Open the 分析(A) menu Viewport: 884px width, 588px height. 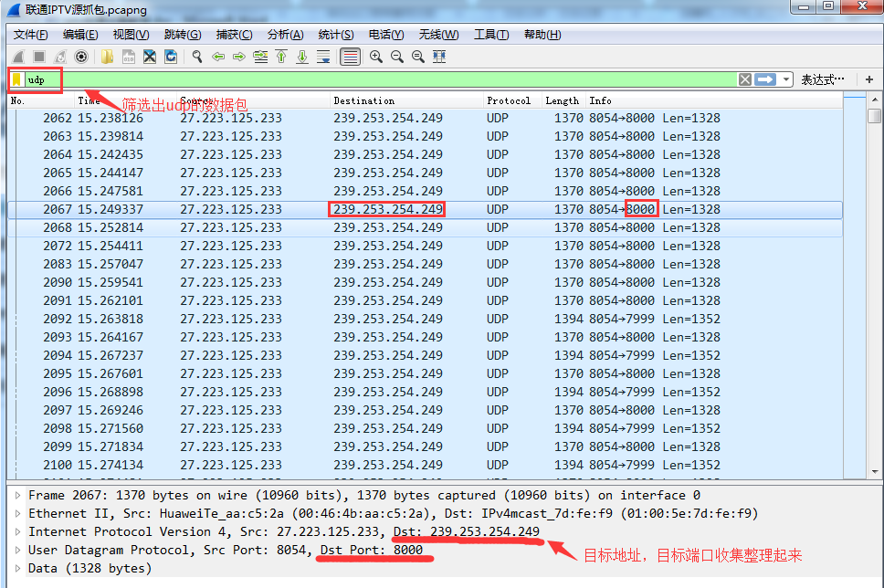(x=285, y=35)
